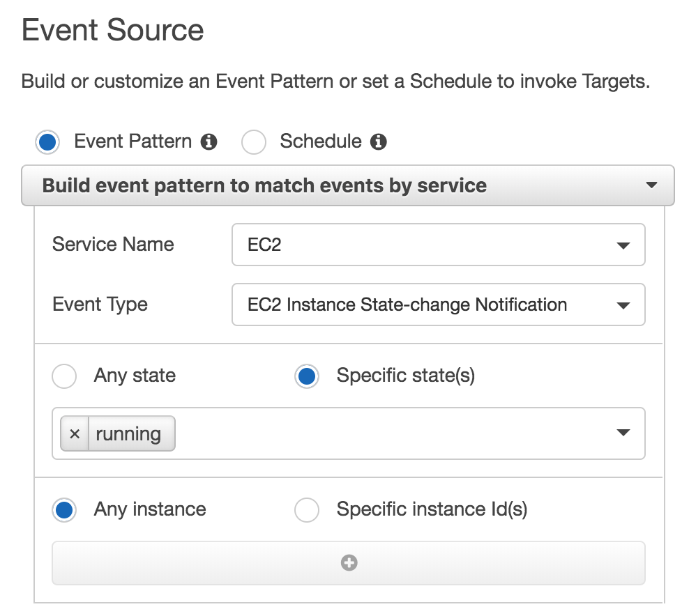Click the Specific instance Id(s) label
Image resolution: width=689 pixels, height=616 pixels.
tap(432, 510)
